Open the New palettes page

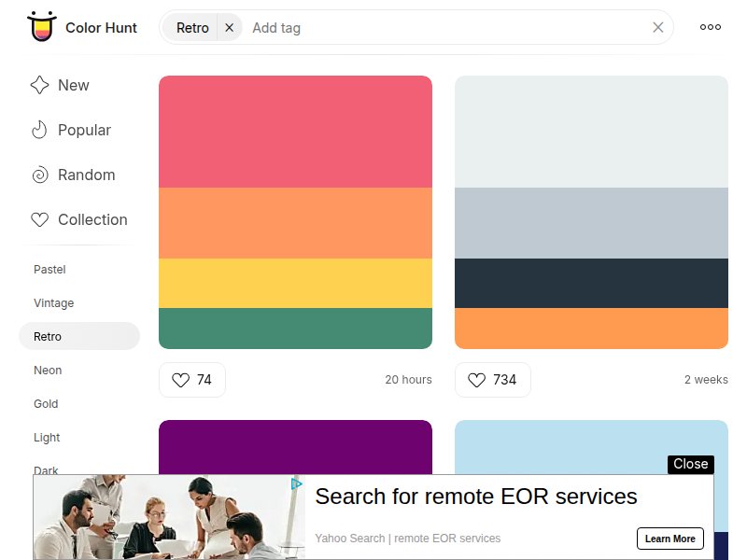[73, 85]
